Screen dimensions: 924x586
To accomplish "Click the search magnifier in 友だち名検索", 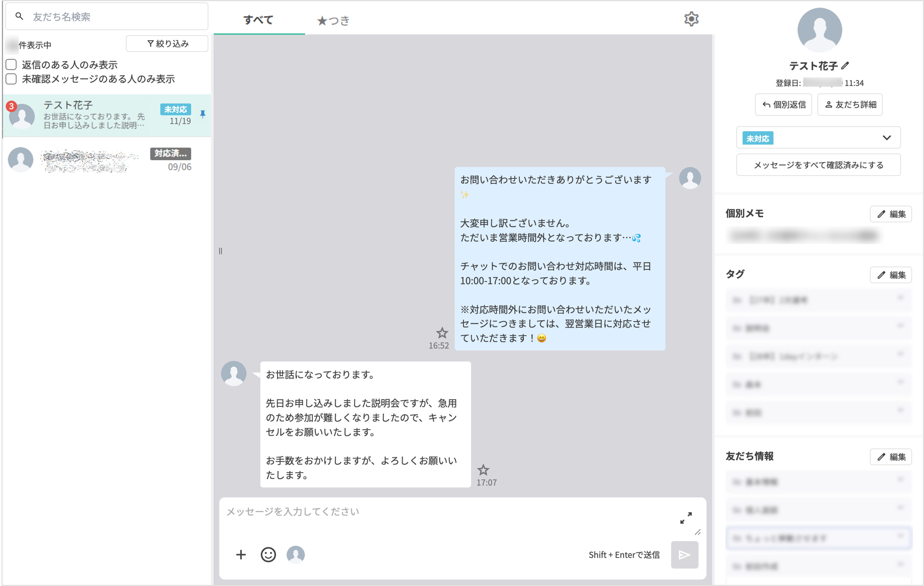I will [x=19, y=16].
